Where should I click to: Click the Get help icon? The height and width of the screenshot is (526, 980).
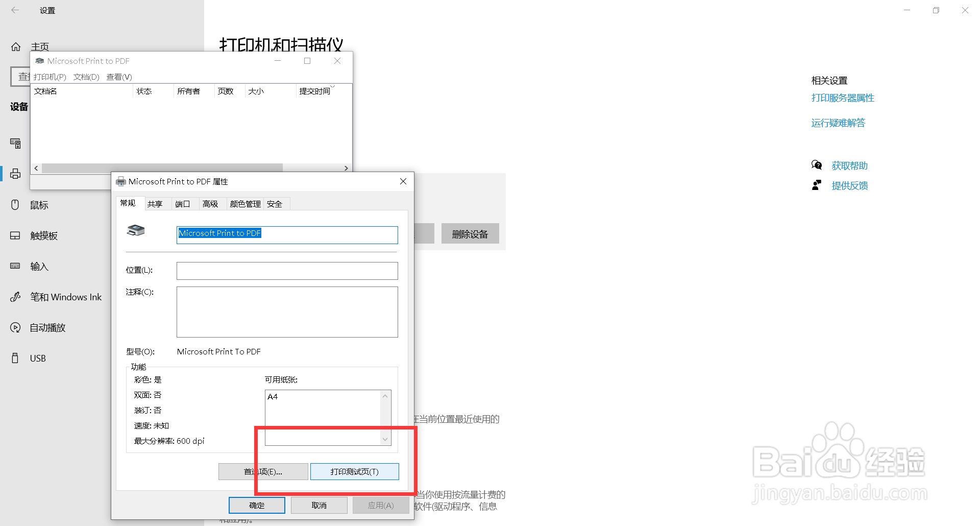coord(817,165)
